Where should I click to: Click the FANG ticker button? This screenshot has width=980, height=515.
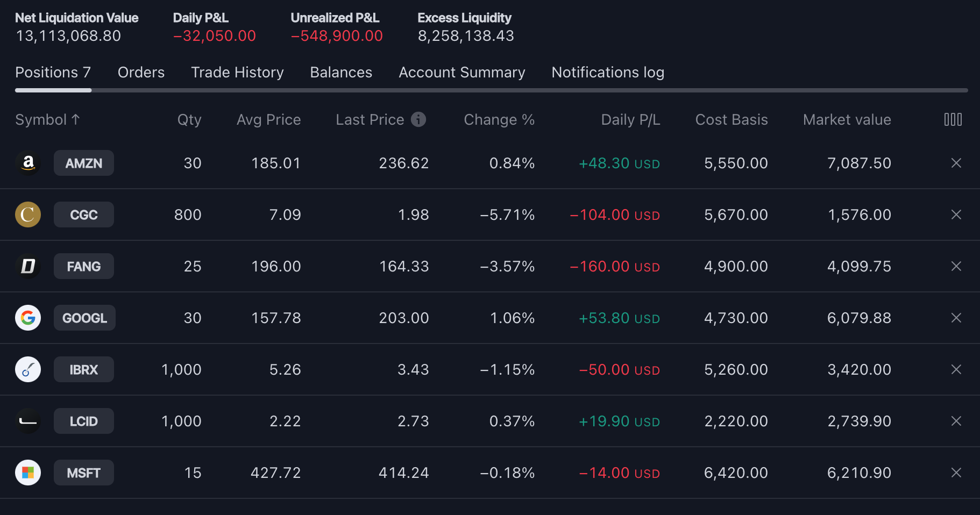[x=84, y=266]
